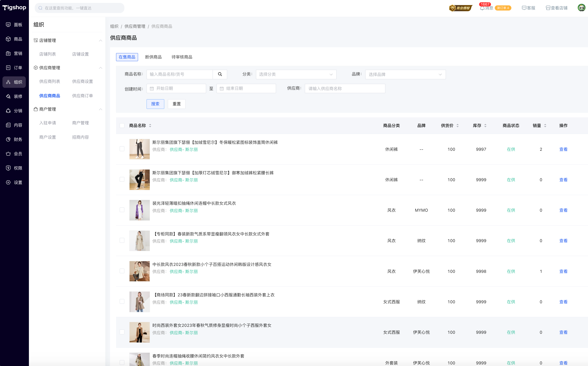Click the 开始日期 start date field

176,89
